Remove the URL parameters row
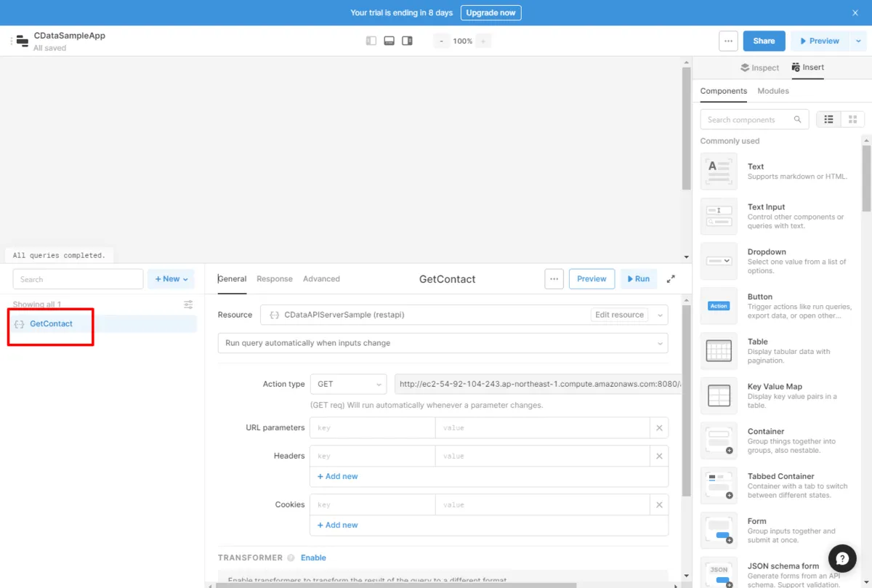Screen dimensions: 872x588 pyautogui.click(x=659, y=428)
